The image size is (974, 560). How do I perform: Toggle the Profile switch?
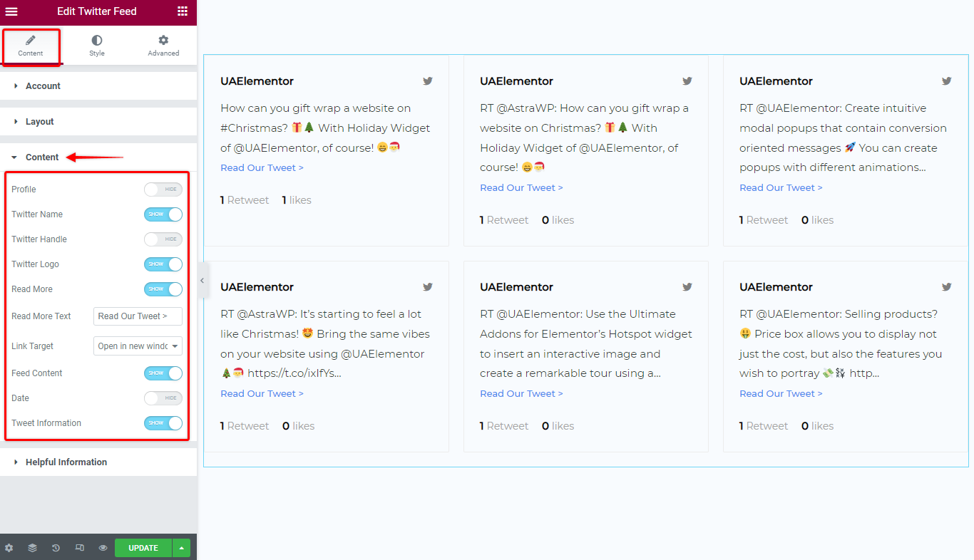point(163,190)
